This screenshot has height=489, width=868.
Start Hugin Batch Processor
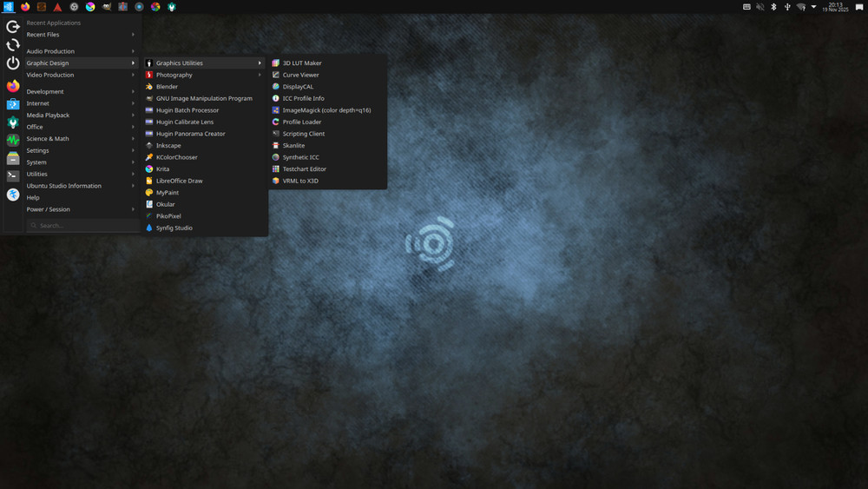tap(204, 110)
